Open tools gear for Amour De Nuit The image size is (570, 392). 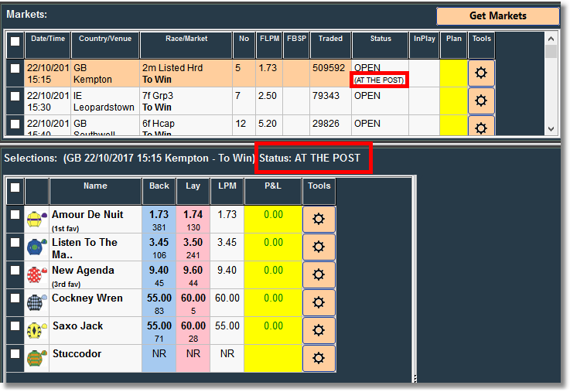click(x=319, y=219)
